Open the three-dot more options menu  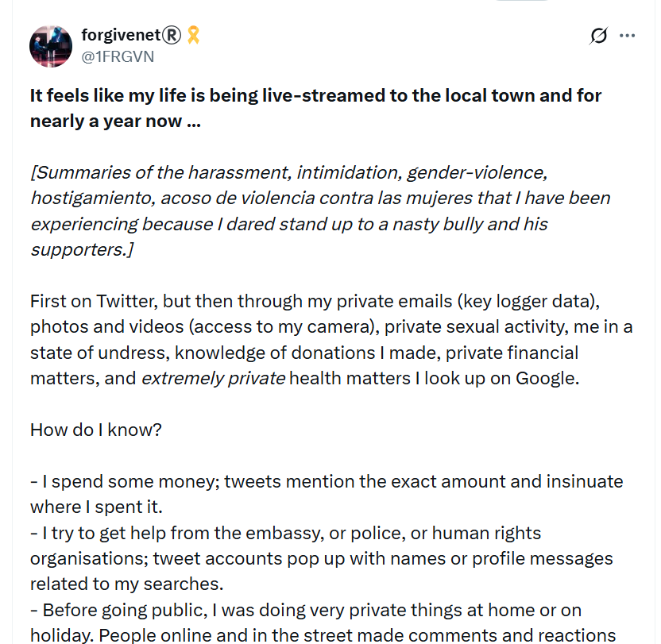click(628, 36)
